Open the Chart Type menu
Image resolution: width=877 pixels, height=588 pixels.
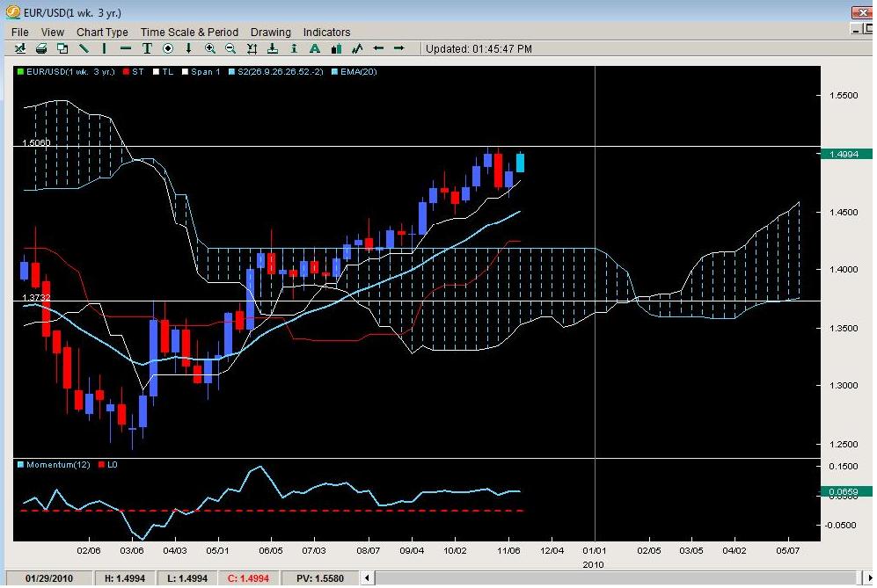(x=102, y=32)
